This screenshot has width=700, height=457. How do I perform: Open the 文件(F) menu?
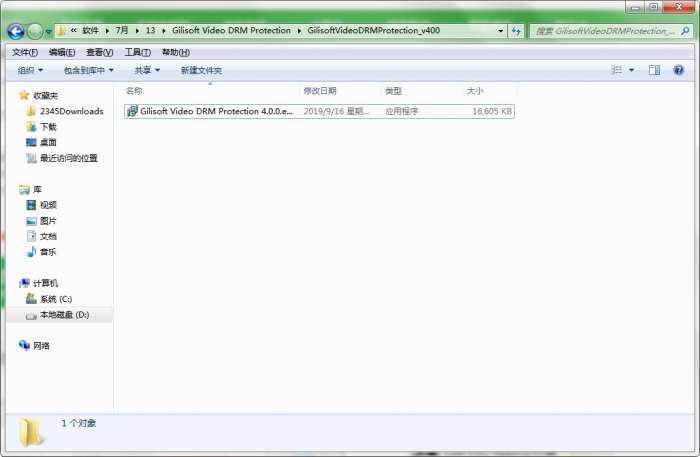25,52
